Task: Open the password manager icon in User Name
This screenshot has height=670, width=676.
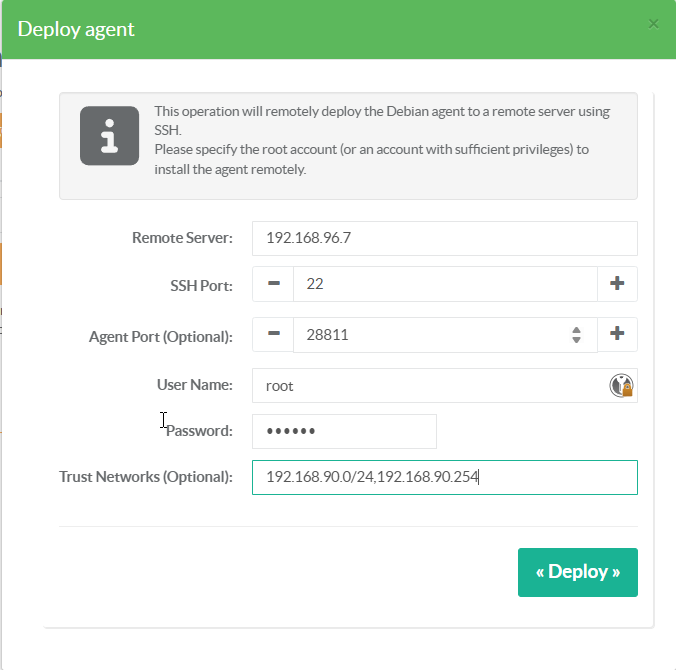Action: (x=622, y=385)
